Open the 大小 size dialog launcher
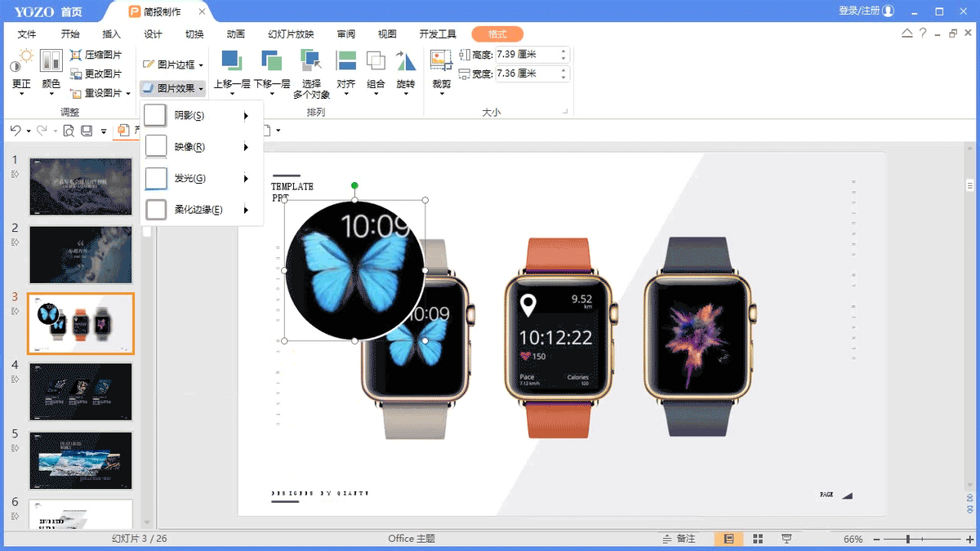Viewport: 980px width, 551px height. [564, 111]
